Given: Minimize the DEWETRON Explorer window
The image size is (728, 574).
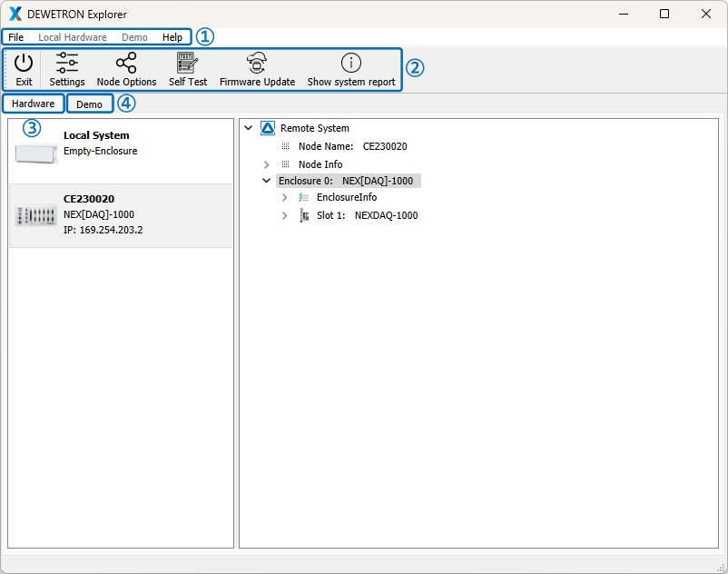Looking at the screenshot, I should pyautogui.click(x=624, y=14).
